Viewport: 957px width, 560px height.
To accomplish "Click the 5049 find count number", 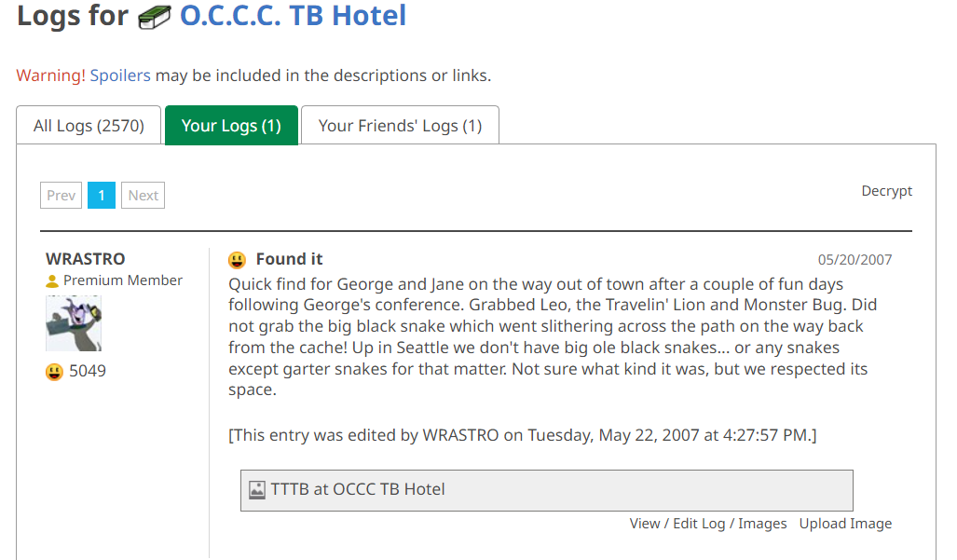I will click(88, 372).
